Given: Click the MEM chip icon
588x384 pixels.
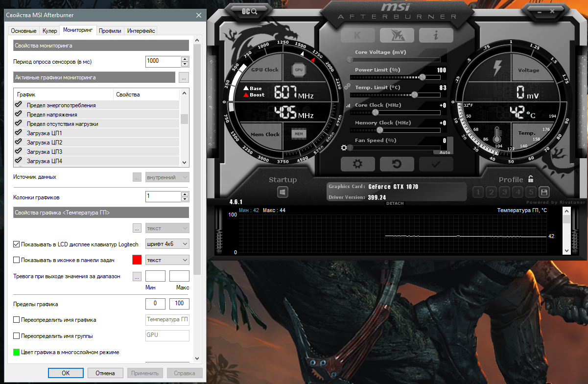Looking at the screenshot, I should tap(299, 133).
